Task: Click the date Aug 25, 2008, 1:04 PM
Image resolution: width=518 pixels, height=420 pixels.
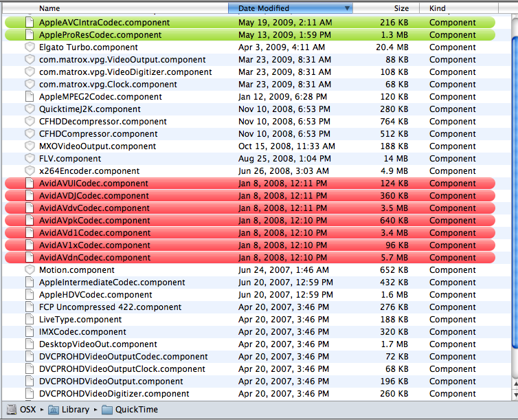Action: click(x=284, y=159)
